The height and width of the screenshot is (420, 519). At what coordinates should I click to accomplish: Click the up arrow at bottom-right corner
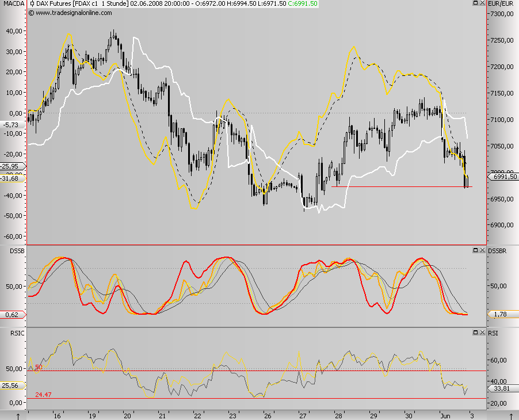pos(511,416)
